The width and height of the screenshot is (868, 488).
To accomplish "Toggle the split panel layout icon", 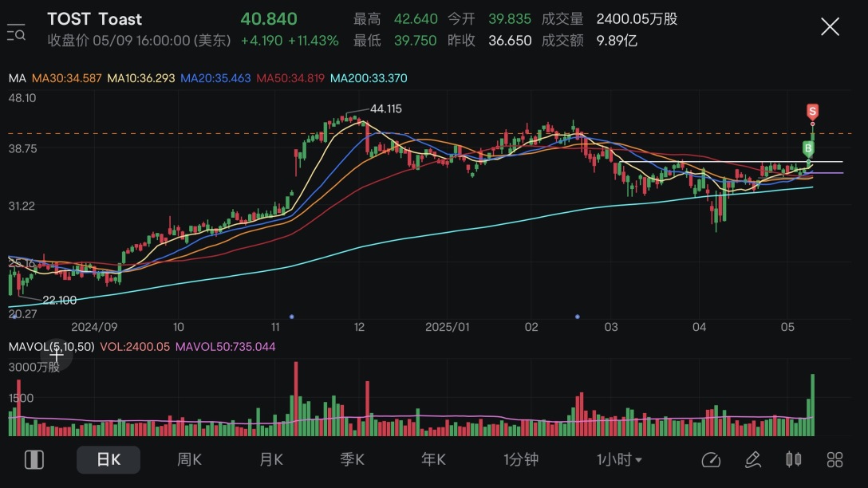I will pos(34,459).
